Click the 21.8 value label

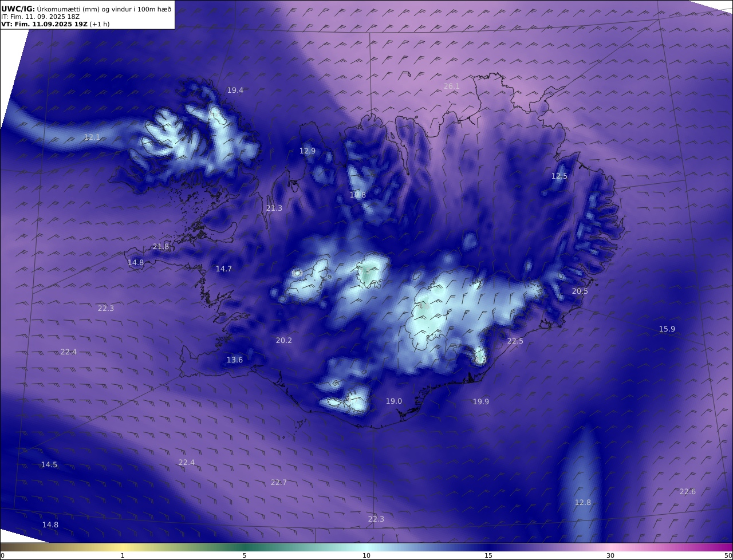tap(161, 246)
